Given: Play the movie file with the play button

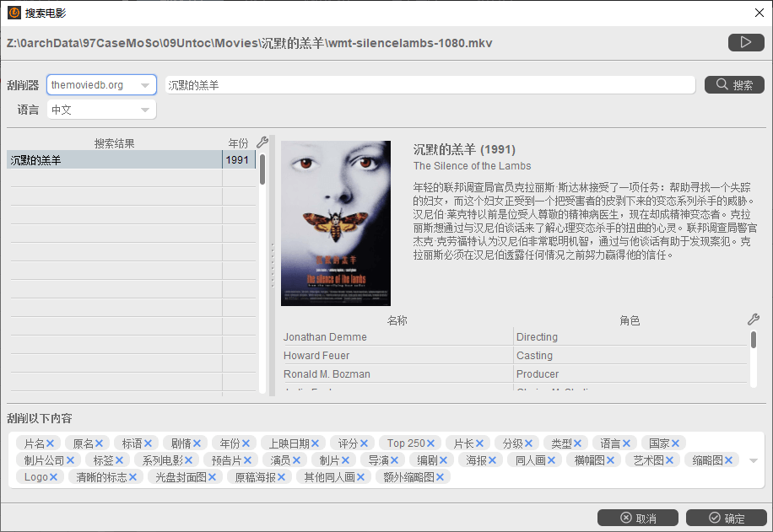Looking at the screenshot, I should click(746, 42).
